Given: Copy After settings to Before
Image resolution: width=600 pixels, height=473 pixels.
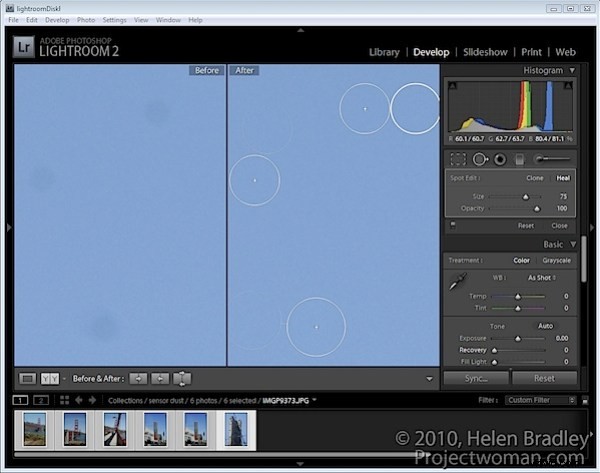Looking at the screenshot, I should [160, 378].
